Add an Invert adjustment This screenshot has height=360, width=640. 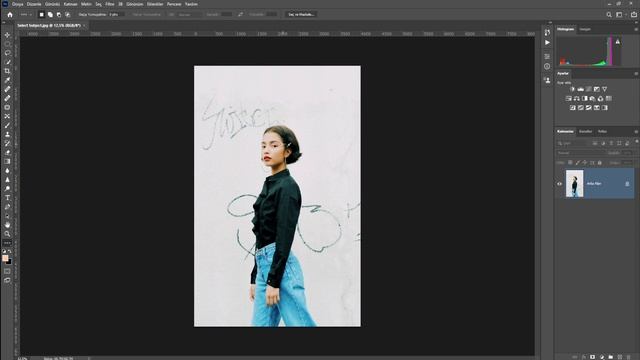[x=573, y=108]
